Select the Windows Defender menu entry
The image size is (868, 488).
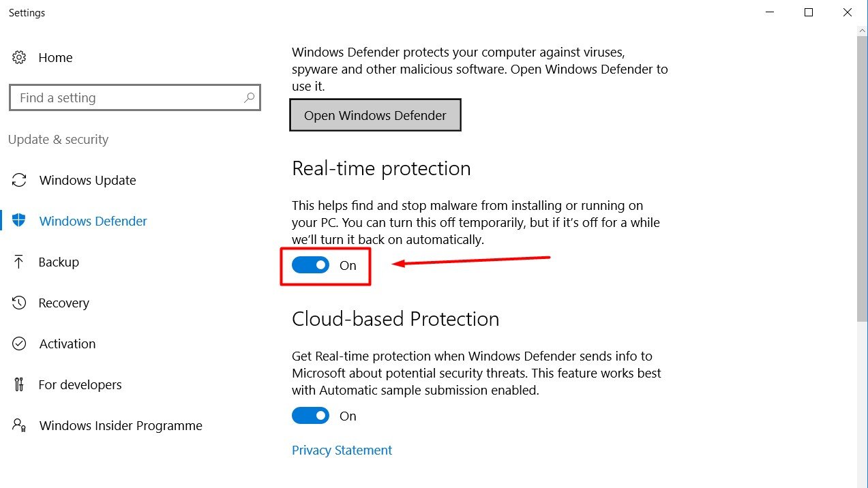click(93, 221)
